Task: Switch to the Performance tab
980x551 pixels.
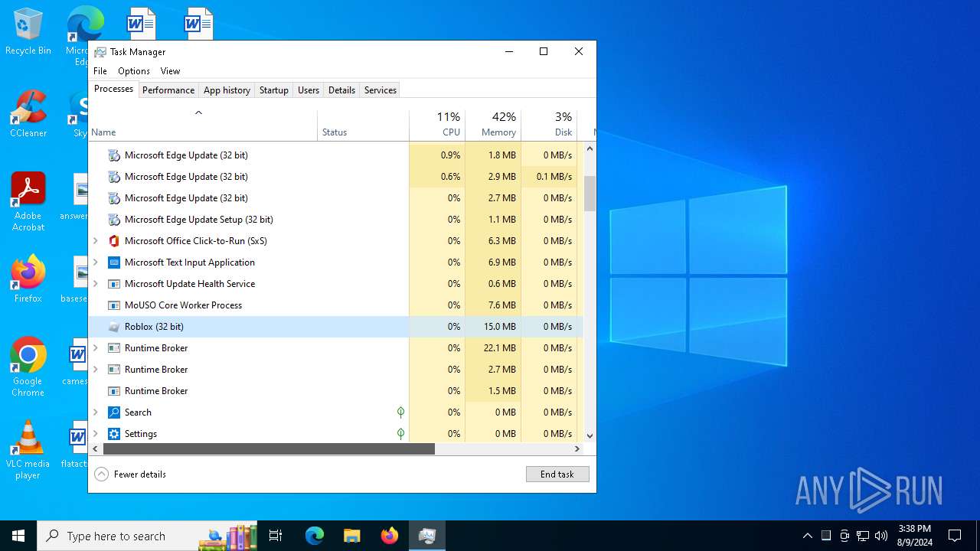Action: click(168, 90)
